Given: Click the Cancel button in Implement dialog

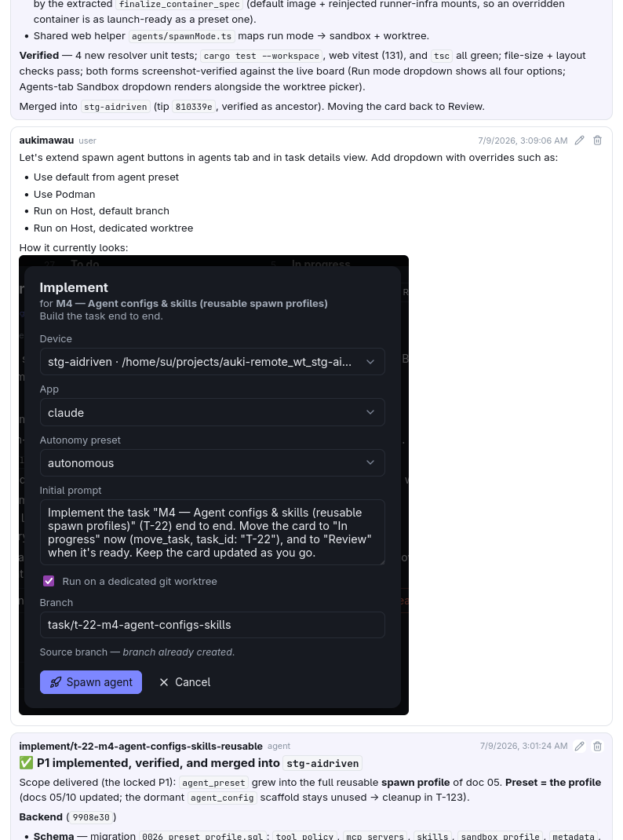Looking at the screenshot, I should coord(184,682).
